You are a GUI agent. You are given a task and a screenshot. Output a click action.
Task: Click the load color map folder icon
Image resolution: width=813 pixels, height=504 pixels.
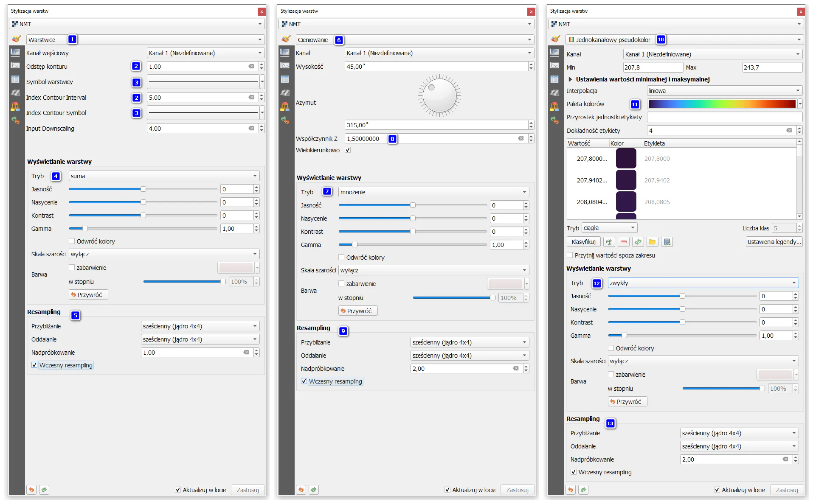pyautogui.click(x=653, y=242)
